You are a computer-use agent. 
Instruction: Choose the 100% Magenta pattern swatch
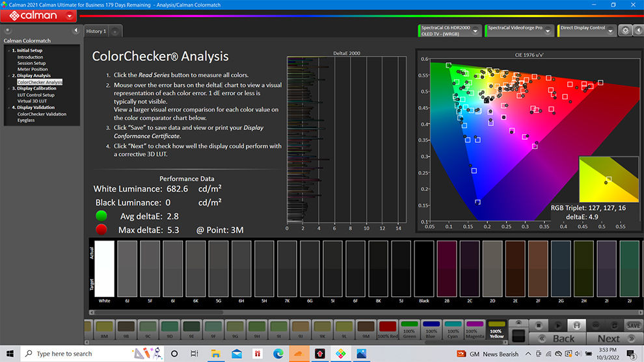[x=475, y=330]
